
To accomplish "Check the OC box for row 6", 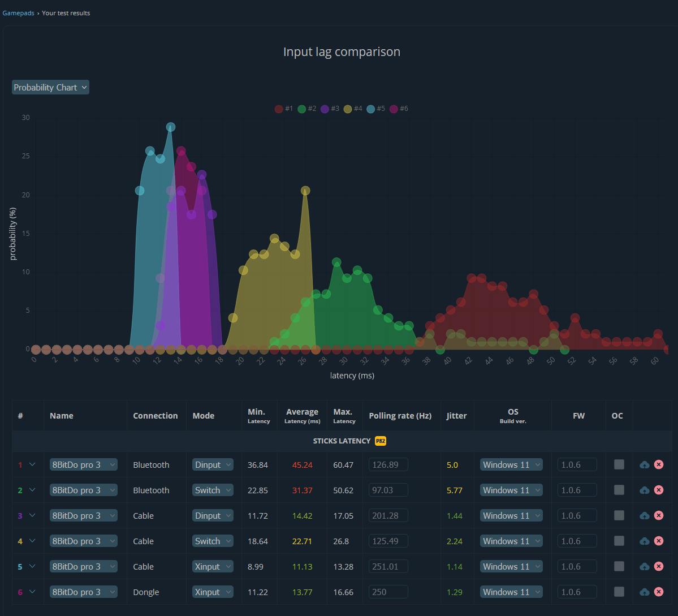I will pos(619,592).
